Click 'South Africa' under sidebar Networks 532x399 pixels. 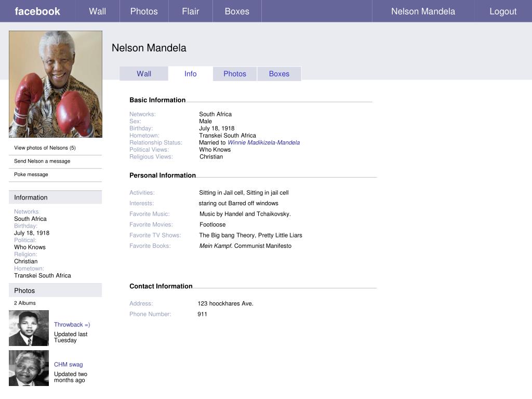tap(30, 219)
